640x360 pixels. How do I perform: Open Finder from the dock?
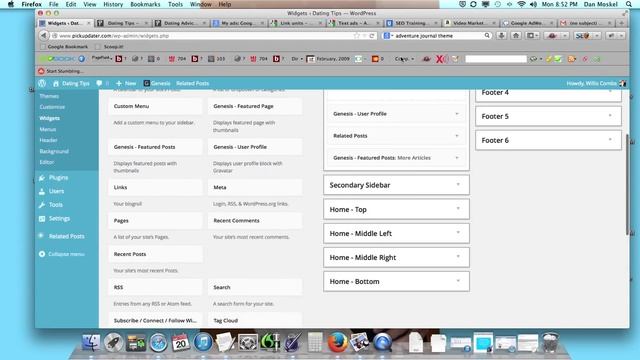(x=91, y=342)
